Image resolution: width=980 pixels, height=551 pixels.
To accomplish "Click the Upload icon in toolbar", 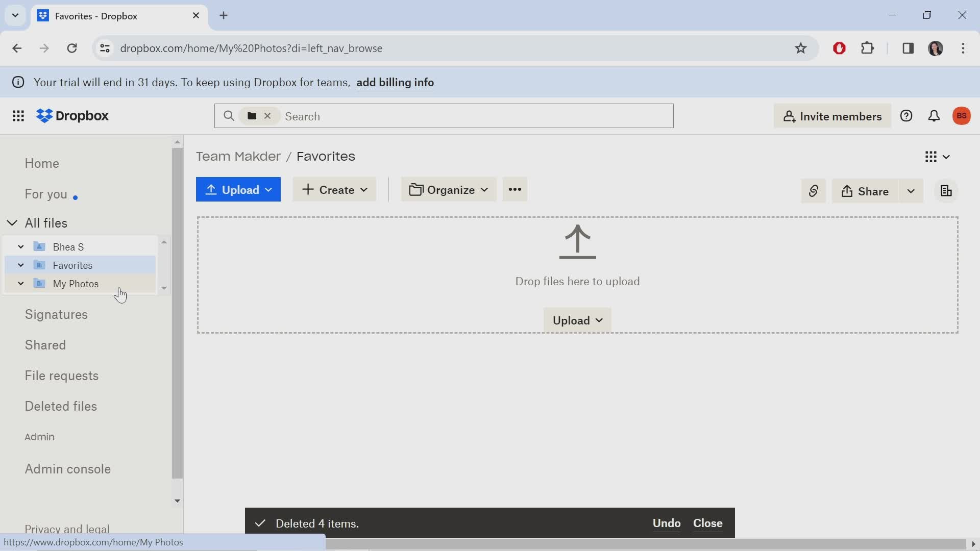I will pos(211,190).
